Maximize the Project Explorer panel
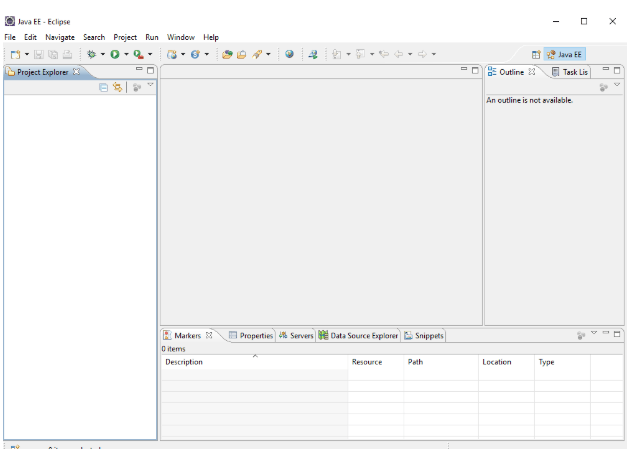The width and height of the screenshot is (633, 452). (151, 71)
